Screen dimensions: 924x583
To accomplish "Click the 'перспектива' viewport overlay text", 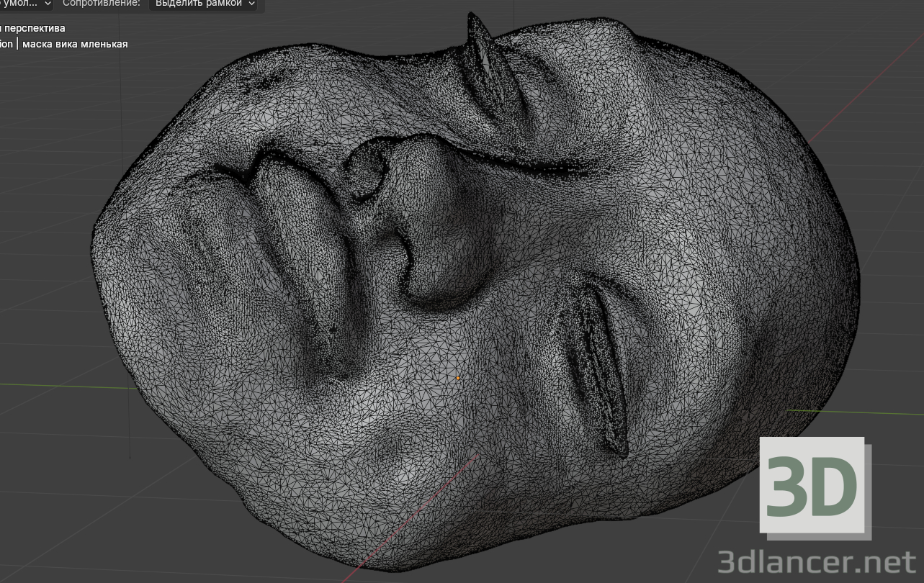I will click(x=35, y=28).
